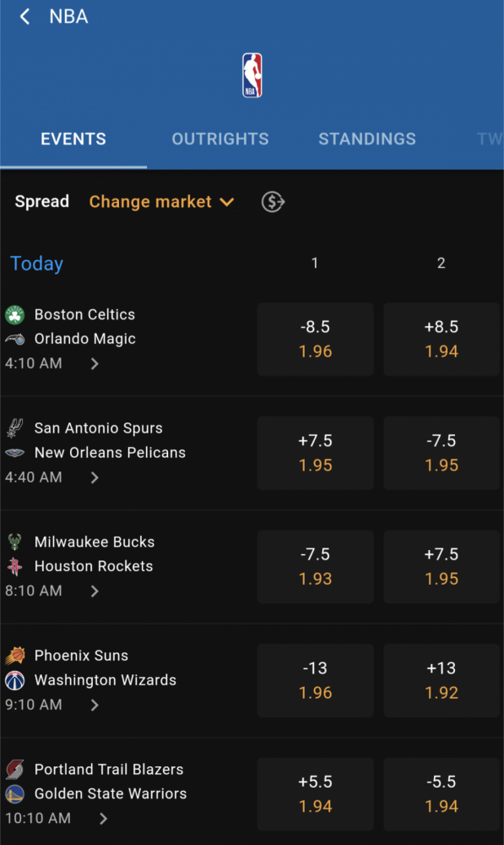Tap the San Antonio Spurs logo
This screenshot has height=845, width=504.
(x=15, y=428)
